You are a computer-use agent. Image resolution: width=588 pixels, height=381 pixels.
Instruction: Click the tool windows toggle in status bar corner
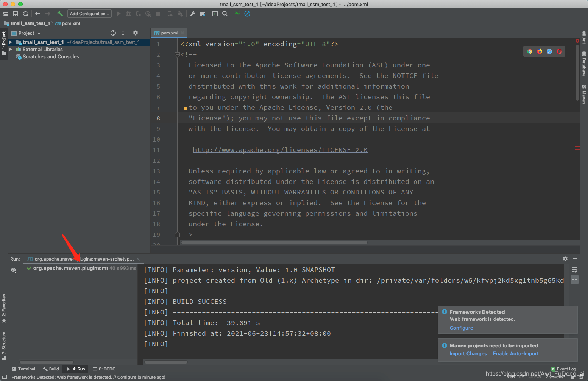[x=5, y=377]
